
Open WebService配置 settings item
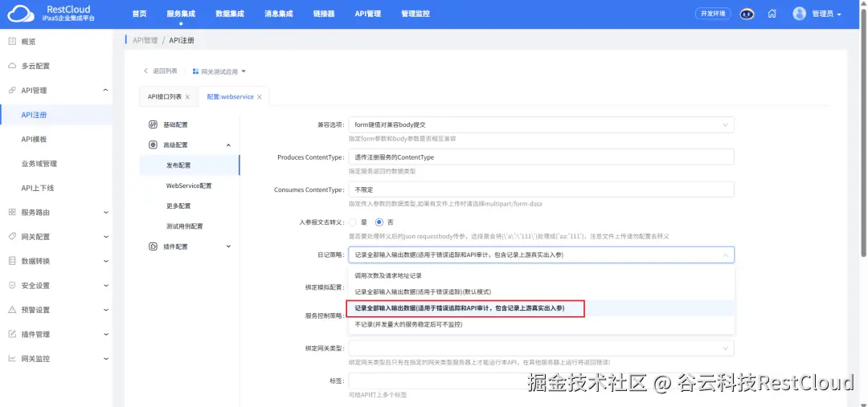point(190,185)
